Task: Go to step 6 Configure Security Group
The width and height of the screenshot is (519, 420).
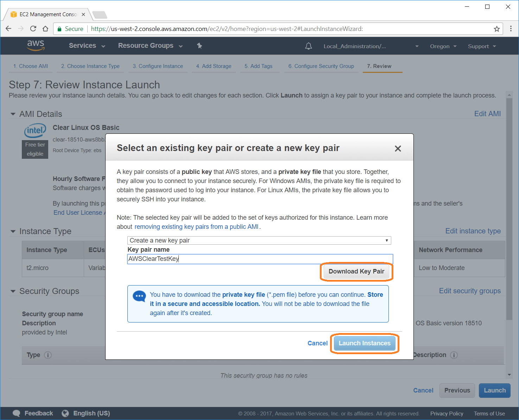Action: [x=321, y=66]
